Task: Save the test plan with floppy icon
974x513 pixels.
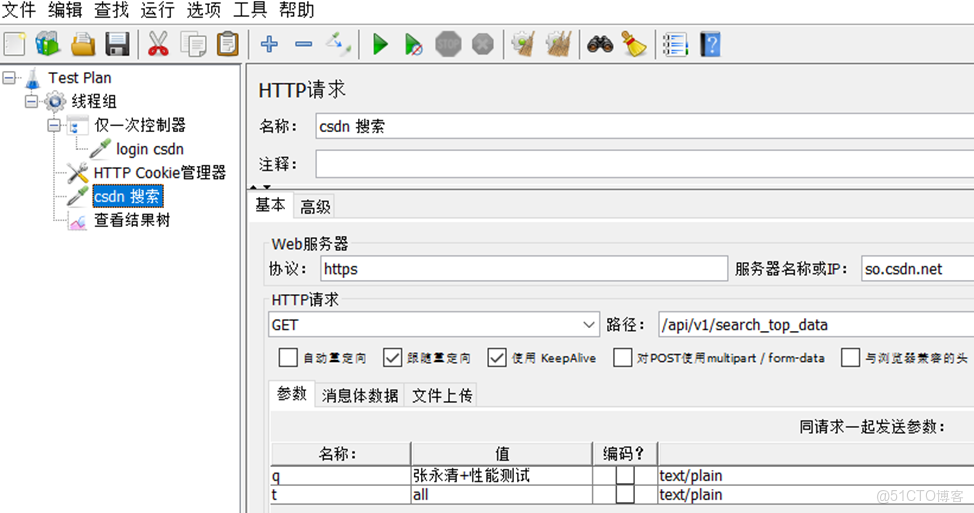Action: click(117, 45)
